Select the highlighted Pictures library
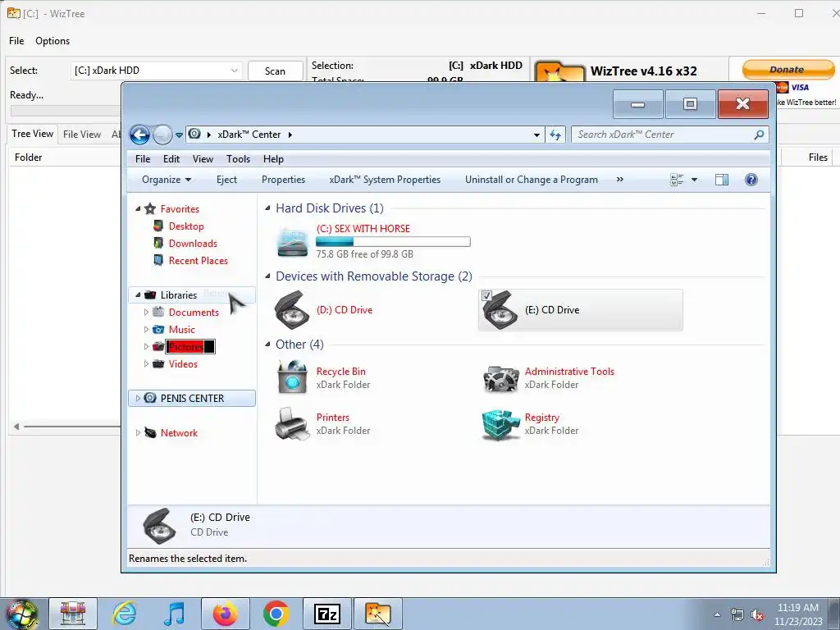This screenshot has width=840, height=630. [x=190, y=347]
